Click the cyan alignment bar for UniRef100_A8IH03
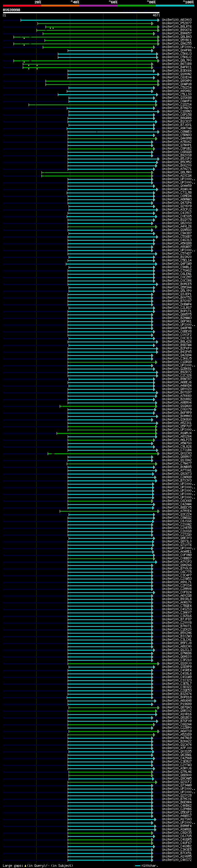Image resolution: width=197 pixels, height=868 pixels. [90, 20]
